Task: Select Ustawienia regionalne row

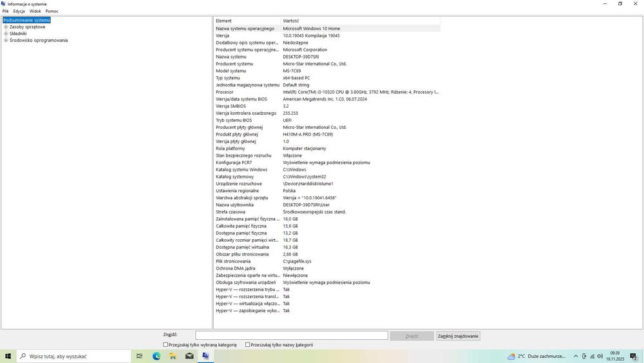Action: [x=327, y=191]
